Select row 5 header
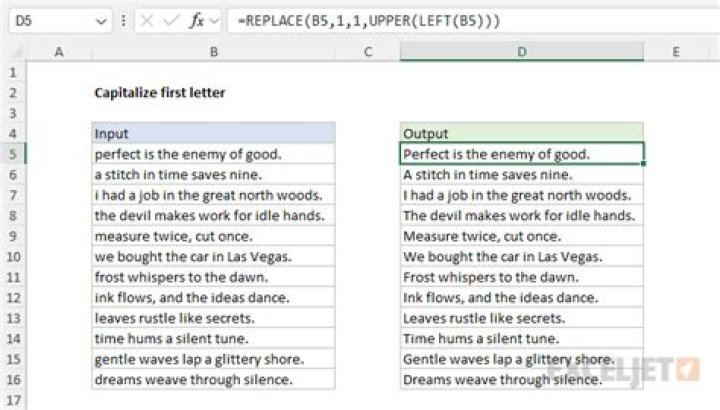Viewport: 720px width, 410px height. (13, 154)
